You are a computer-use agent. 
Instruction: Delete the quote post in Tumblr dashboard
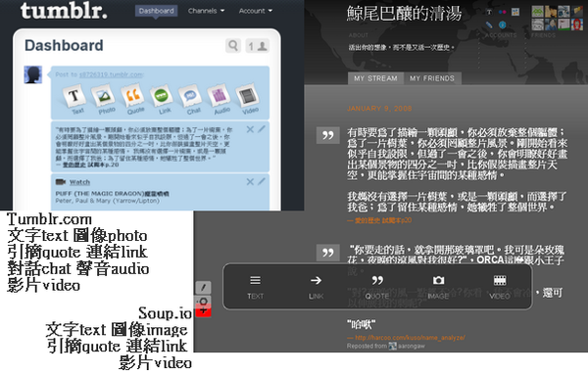(250, 129)
